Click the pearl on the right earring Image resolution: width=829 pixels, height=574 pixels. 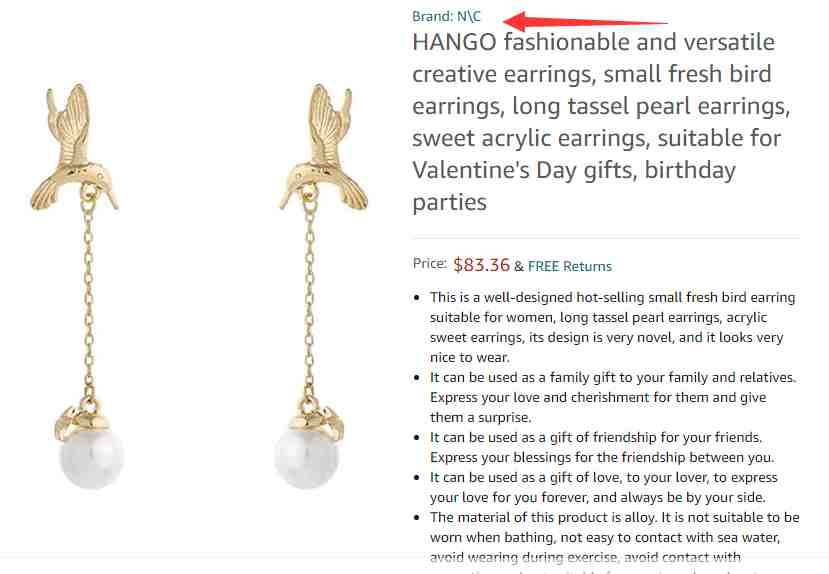[x=306, y=457]
